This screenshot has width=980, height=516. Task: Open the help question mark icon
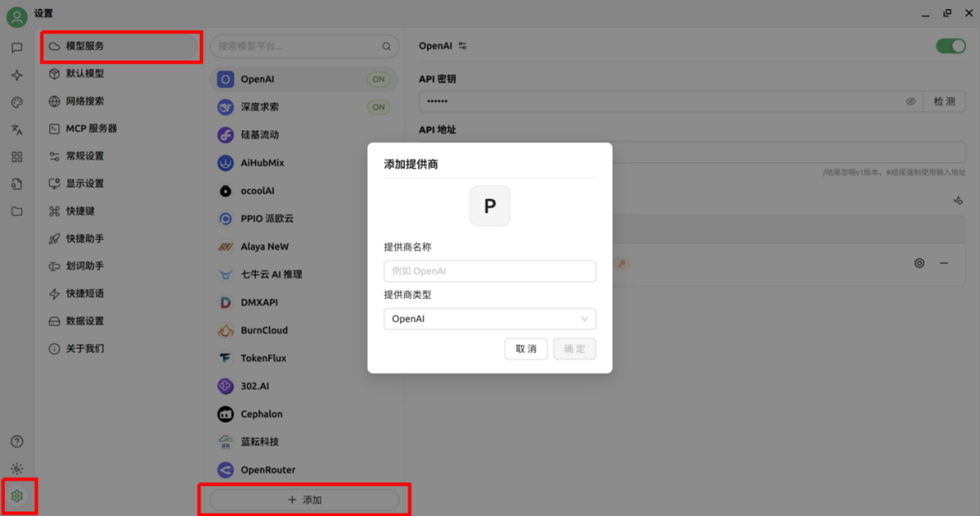click(x=17, y=441)
